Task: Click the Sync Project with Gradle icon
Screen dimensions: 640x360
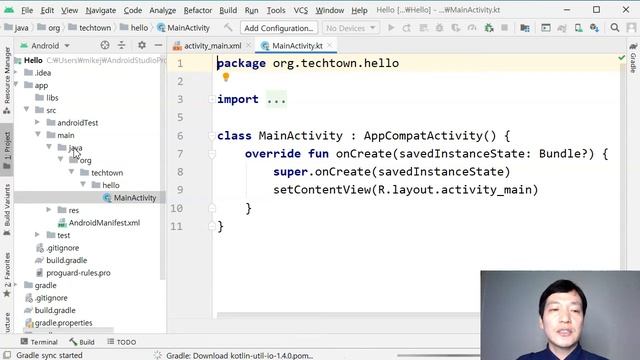Action: 562,28
